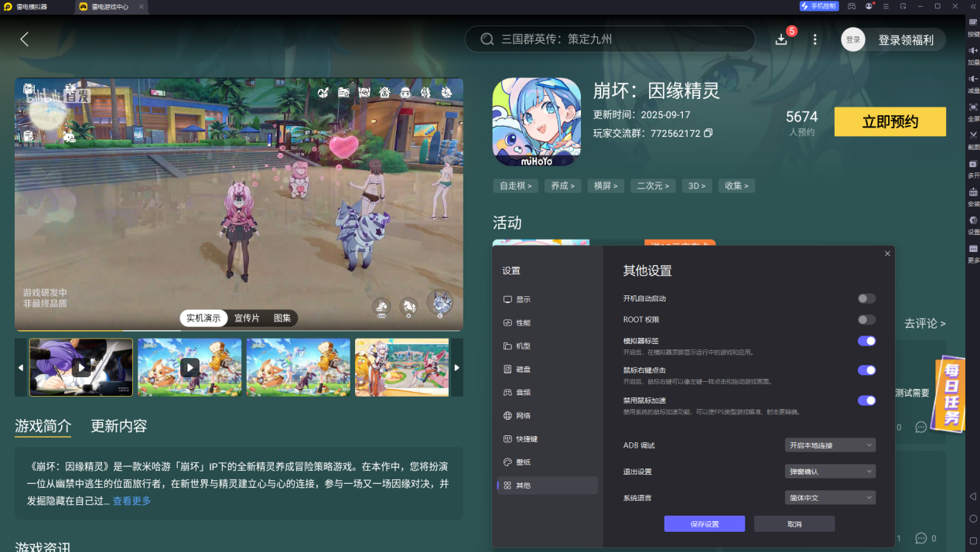Viewport: 980px width, 552px height.
Task: Turn off the 禁用鼠标加速 switch
Action: coord(866,400)
